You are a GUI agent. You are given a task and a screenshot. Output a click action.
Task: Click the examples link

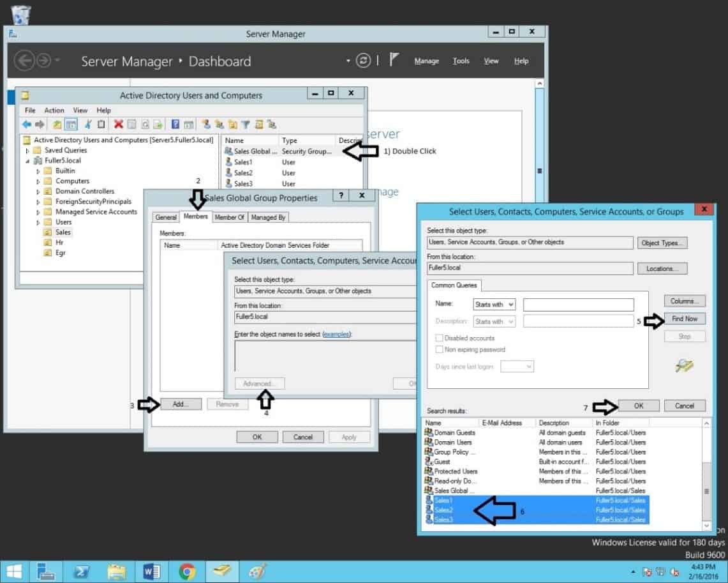[x=336, y=334]
